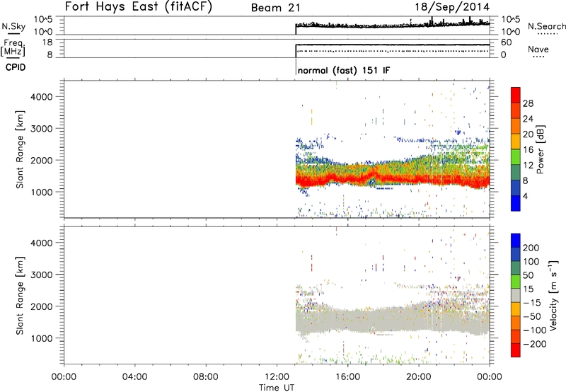
Task: Click the '20:00' time axis label
Action: (419, 377)
